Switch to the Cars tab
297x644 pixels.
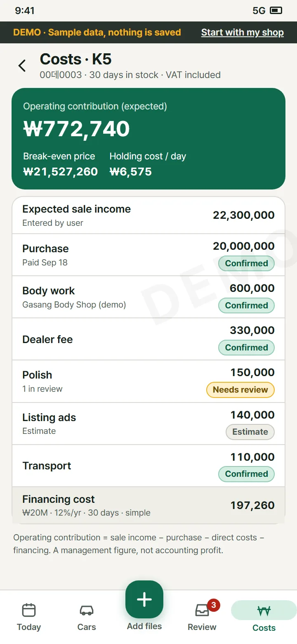[x=87, y=617]
